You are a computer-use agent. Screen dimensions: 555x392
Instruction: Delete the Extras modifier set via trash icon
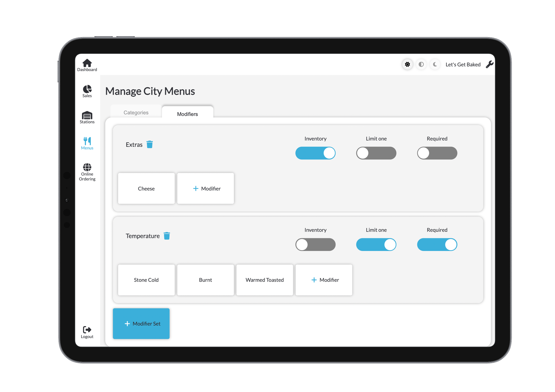(x=150, y=144)
